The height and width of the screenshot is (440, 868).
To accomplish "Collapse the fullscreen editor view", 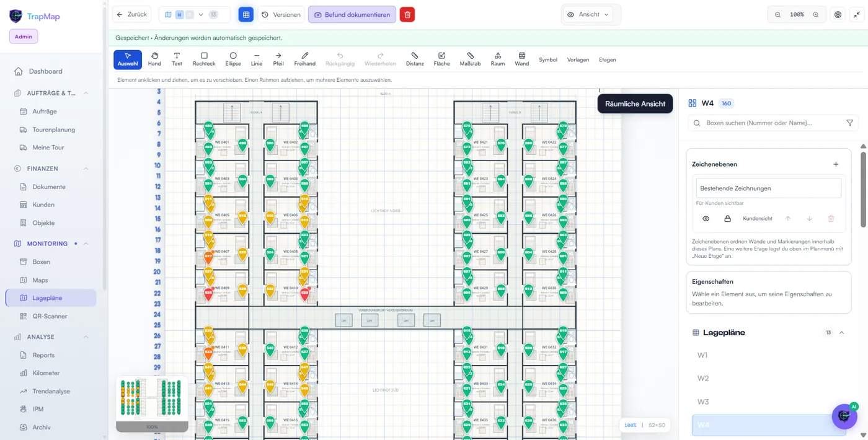I will click(857, 14).
